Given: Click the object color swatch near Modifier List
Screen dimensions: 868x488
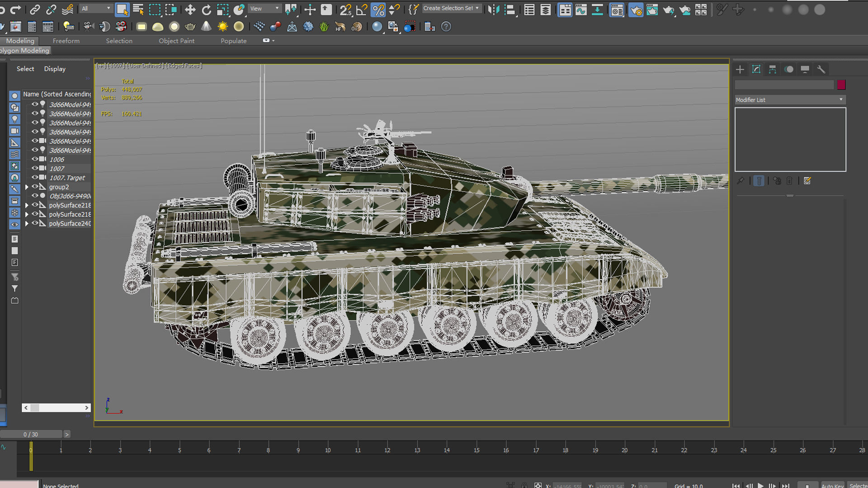Looking at the screenshot, I should (x=841, y=84).
